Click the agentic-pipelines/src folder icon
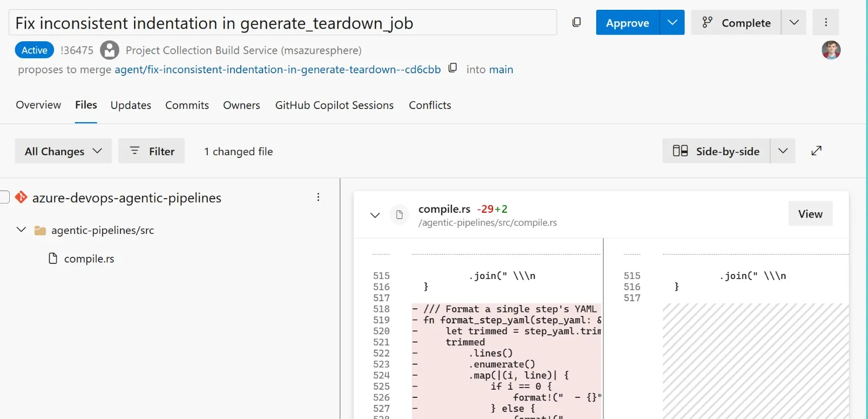The width and height of the screenshot is (868, 419). coord(40,231)
